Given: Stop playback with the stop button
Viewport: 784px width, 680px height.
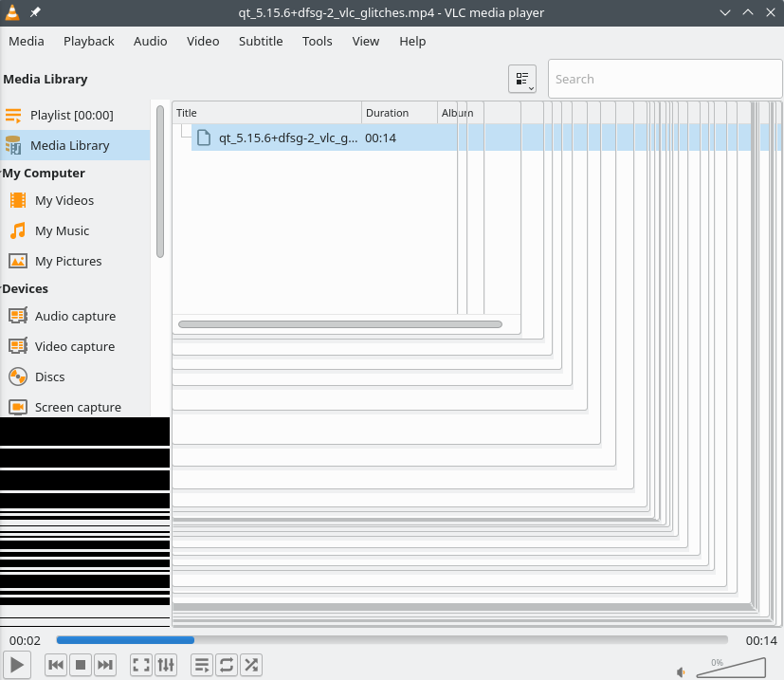Looking at the screenshot, I should click(80, 665).
